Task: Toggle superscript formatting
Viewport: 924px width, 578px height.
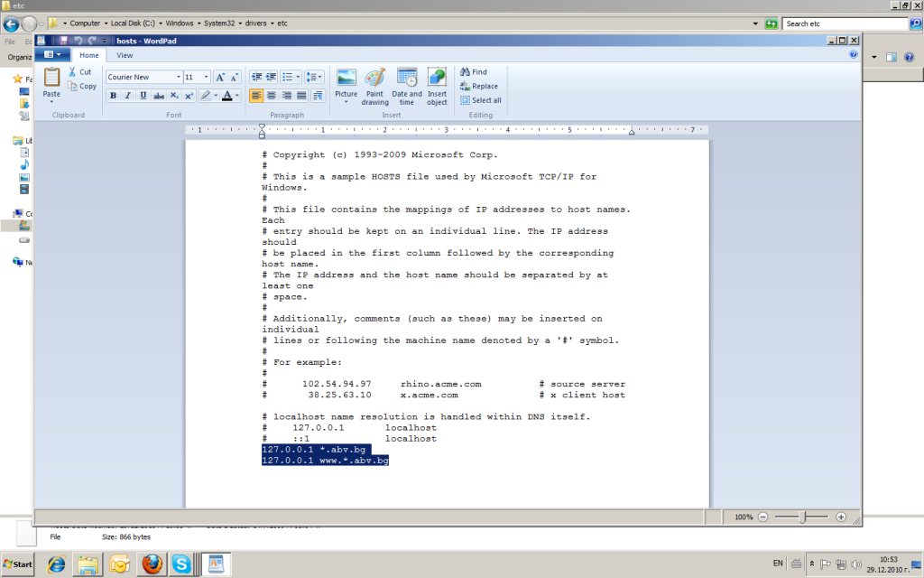Action: pyautogui.click(x=189, y=96)
